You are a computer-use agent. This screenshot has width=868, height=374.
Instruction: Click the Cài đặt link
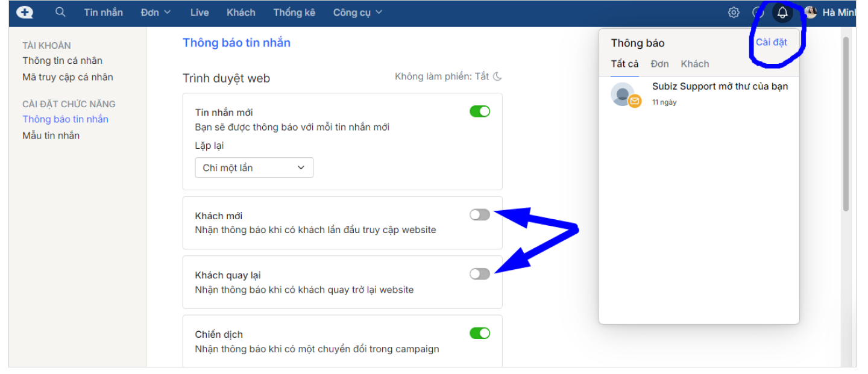[x=772, y=42]
